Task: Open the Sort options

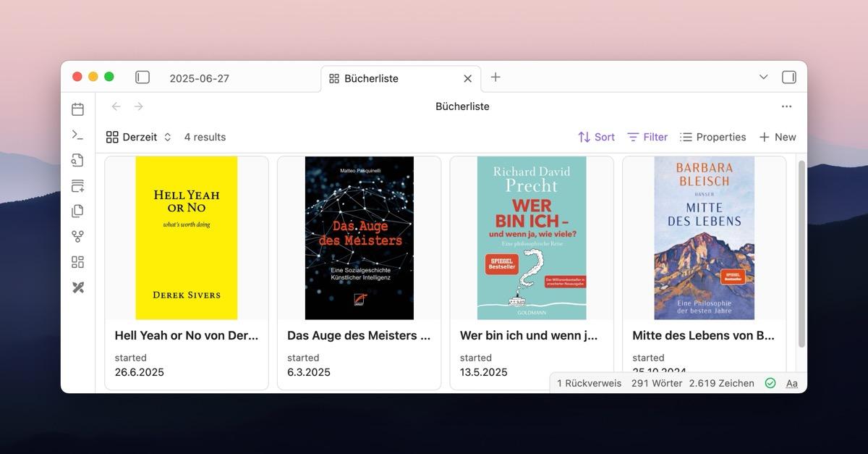Action: 596,137
